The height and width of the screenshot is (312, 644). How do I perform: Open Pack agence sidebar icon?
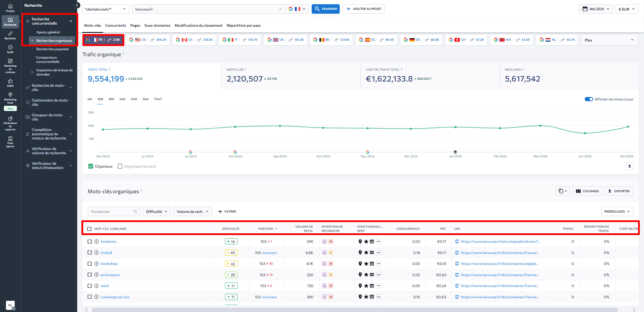click(10, 142)
